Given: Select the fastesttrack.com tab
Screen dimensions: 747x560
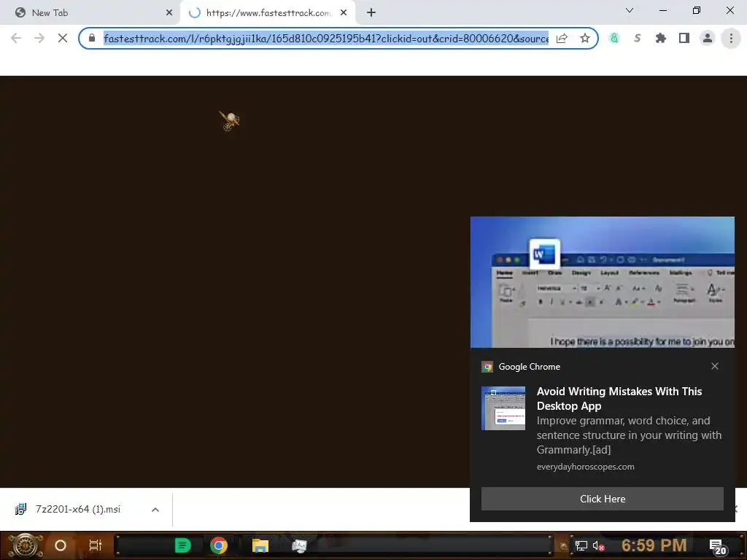Looking at the screenshot, I should pyautogui.click(x=268, y=13).
